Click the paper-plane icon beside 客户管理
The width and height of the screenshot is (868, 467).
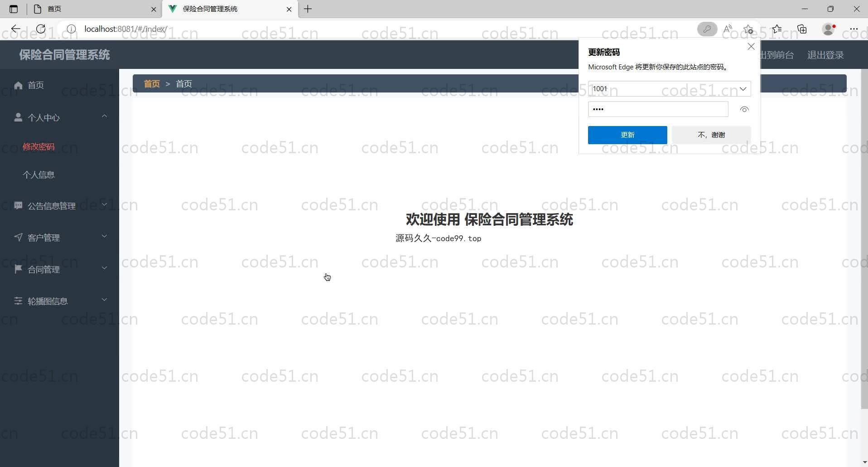pyautogui.click(x=18, y=237)
